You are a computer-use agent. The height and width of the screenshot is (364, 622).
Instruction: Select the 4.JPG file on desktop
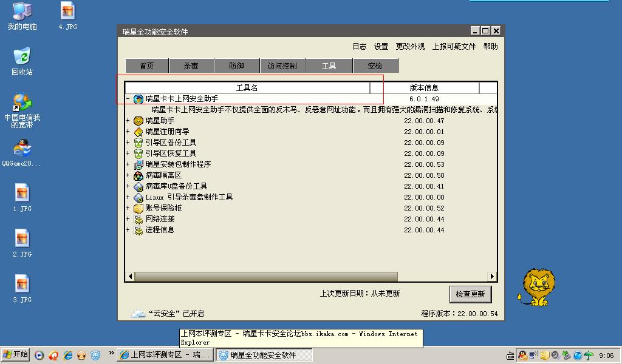(x=68, y=16)
